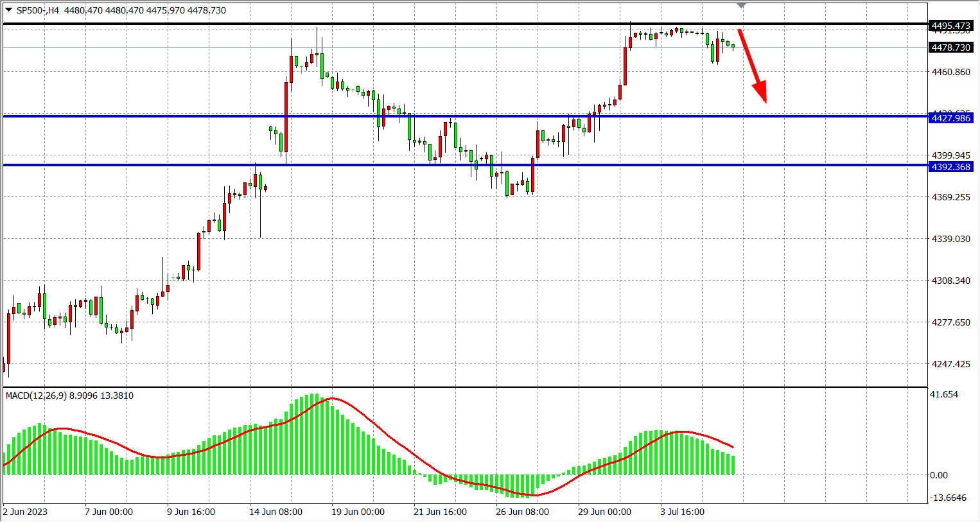Viewport: 980px width, 522px height.
Task: Click the SP500-,H4 symbol title text
Action: click(x=37, y=10)
